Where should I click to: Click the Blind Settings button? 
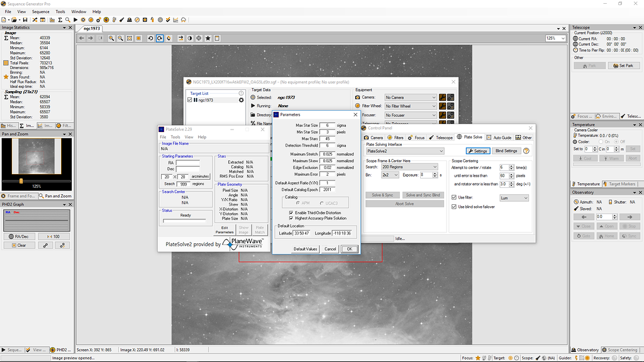(x=506, y=151)
